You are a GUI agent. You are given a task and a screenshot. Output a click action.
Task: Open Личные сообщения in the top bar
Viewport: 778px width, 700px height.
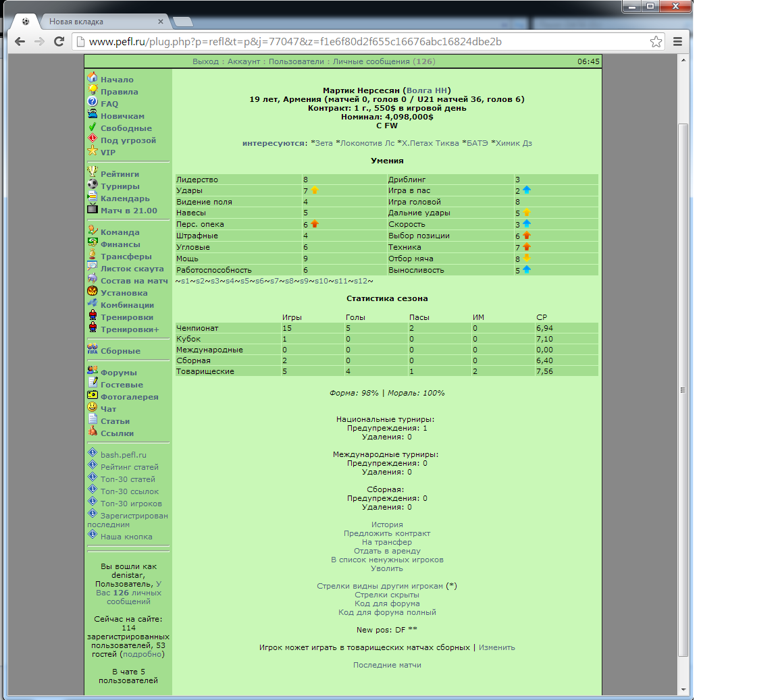click(x=371, y=61)
